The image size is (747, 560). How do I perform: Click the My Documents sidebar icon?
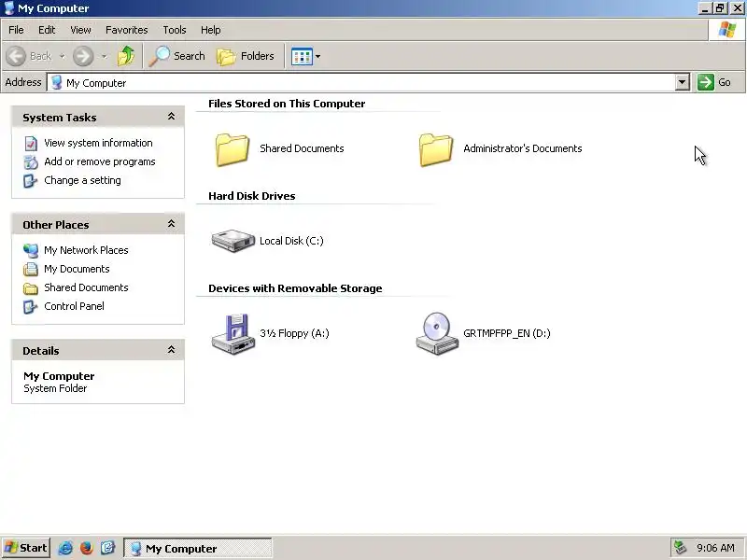(x=31, y=270)
